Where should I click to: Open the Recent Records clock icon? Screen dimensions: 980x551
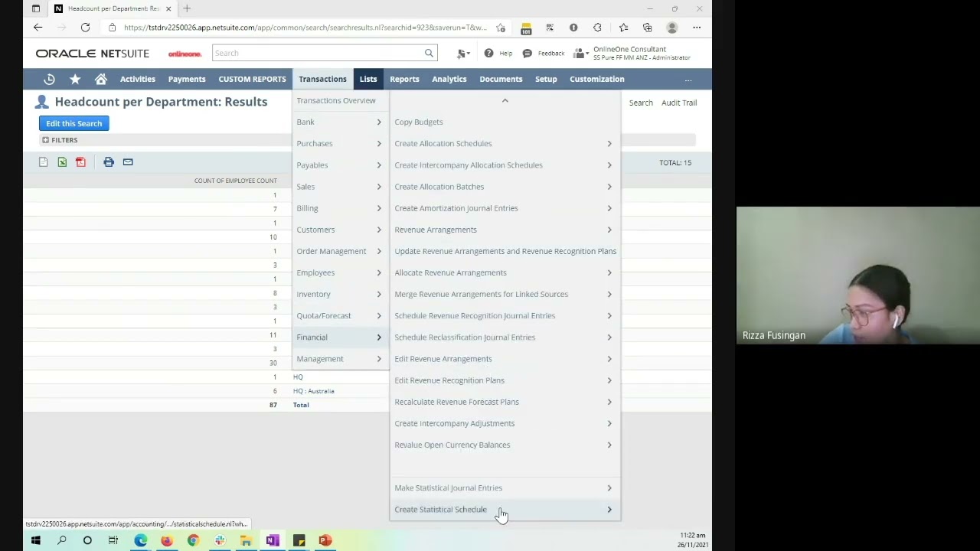49,79
